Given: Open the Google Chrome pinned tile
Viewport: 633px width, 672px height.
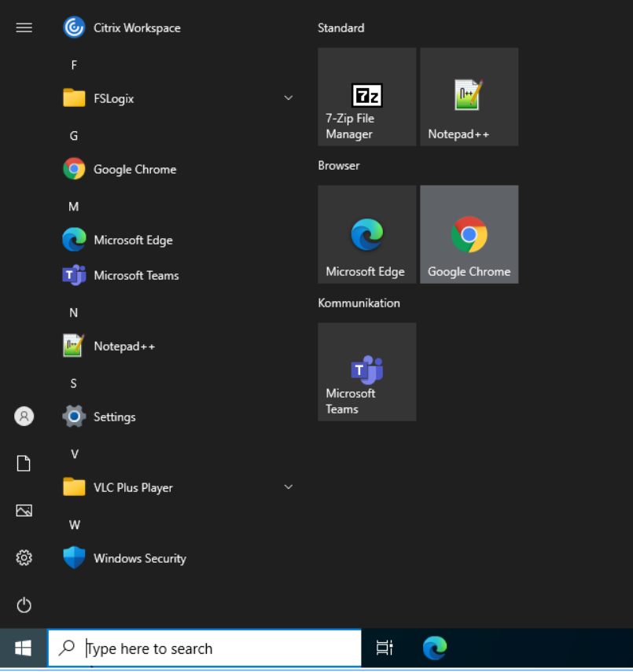Looking at the screenshot, I should (469, 234).
